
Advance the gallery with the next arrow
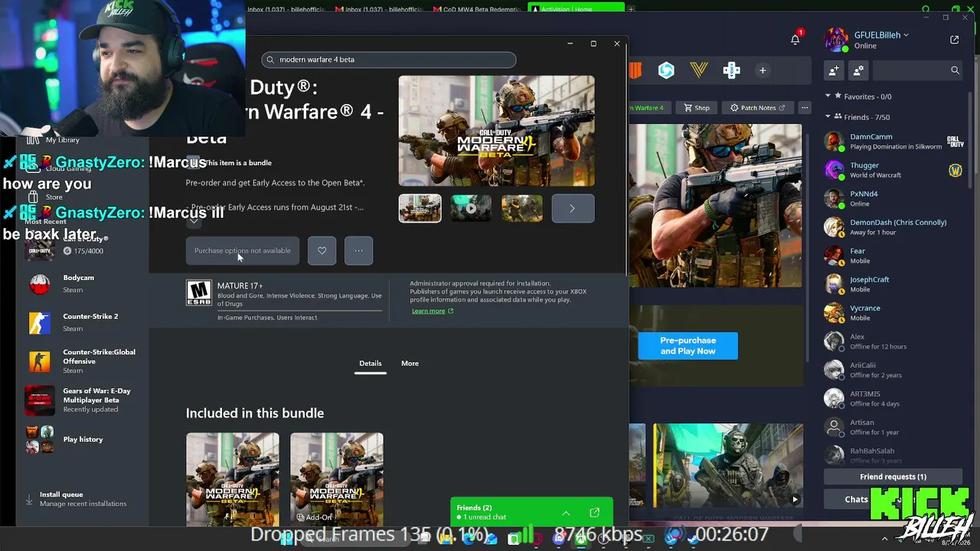tap(573, 208)
